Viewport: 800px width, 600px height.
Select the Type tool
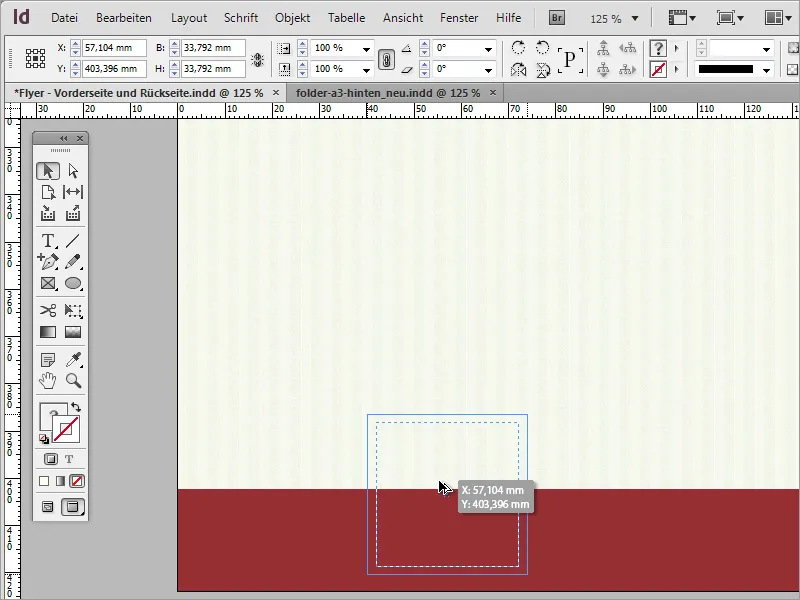[x=48, y=240]
